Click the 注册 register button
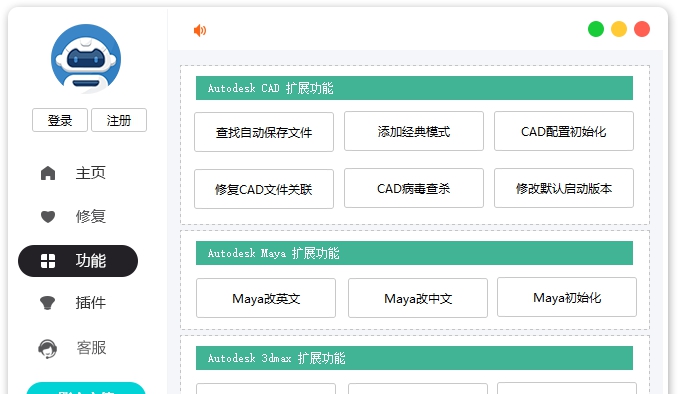Viewport: 678px width, 394px height. 119,120
